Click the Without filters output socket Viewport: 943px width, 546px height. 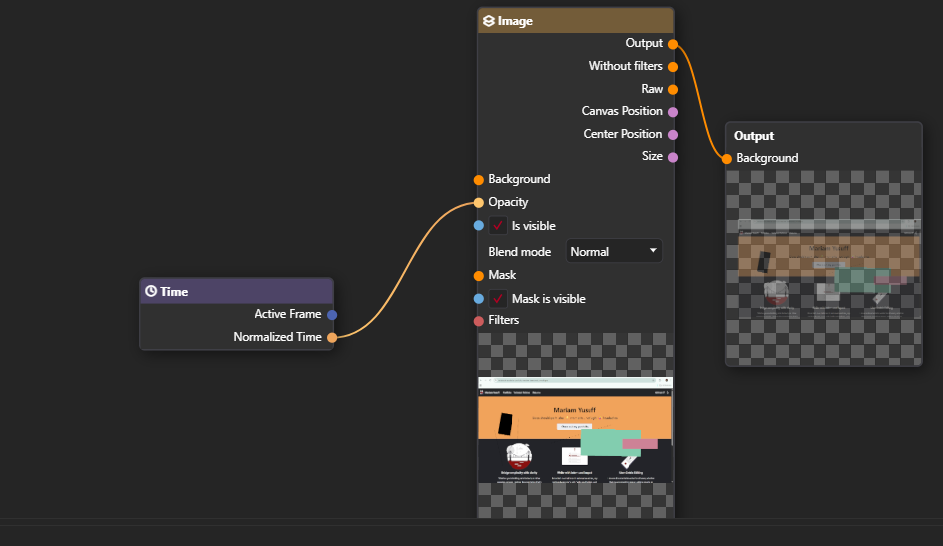673,67
